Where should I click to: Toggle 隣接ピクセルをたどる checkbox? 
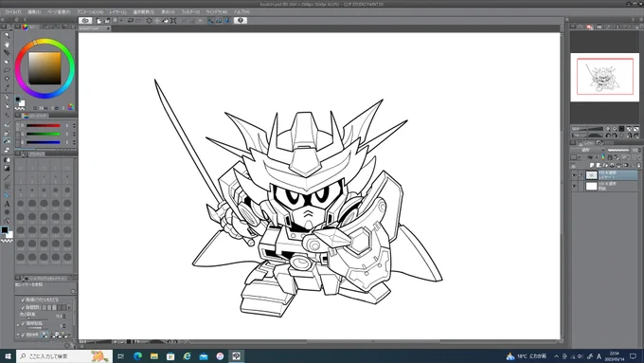23,299
